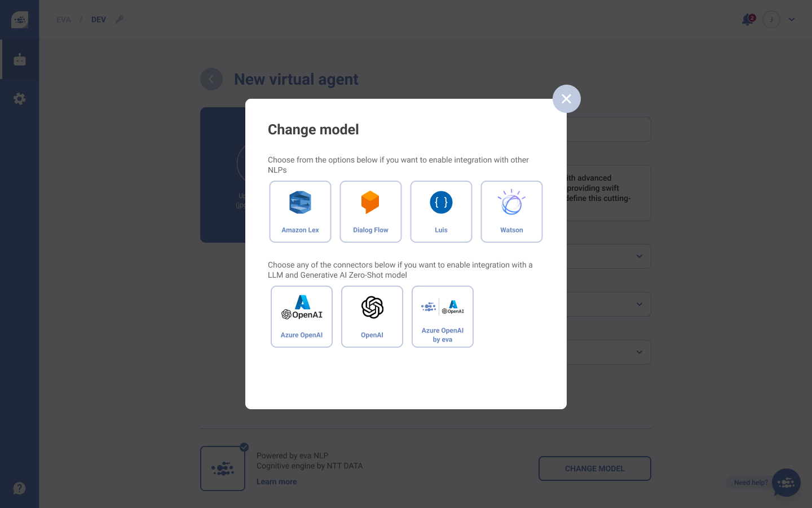
Task: Open the Learn more link
Action: (x=276, y=481)
